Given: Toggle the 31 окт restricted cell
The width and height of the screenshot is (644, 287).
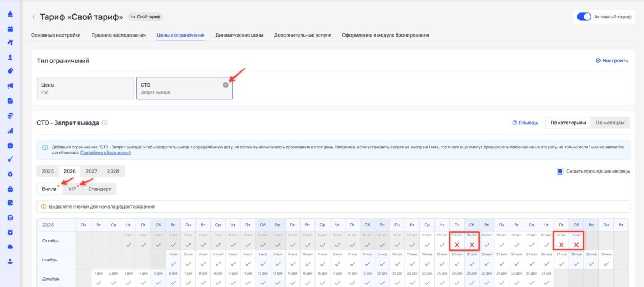Looking at the screenshot, I should (576, 240).
